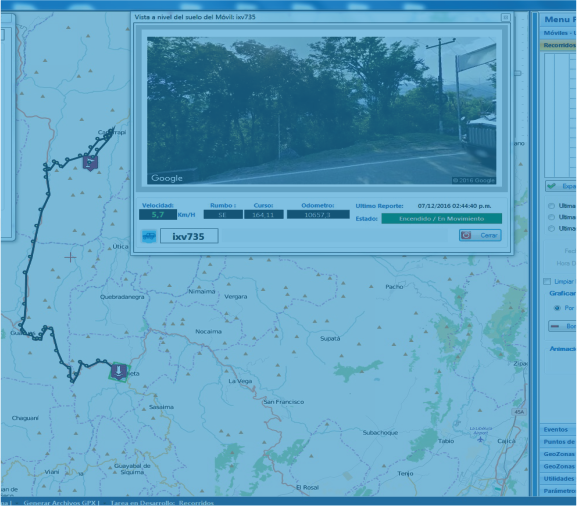Toggle the Limpiar checkbox
This screenshot has width=577, height=506.
(x=547, y=282)
